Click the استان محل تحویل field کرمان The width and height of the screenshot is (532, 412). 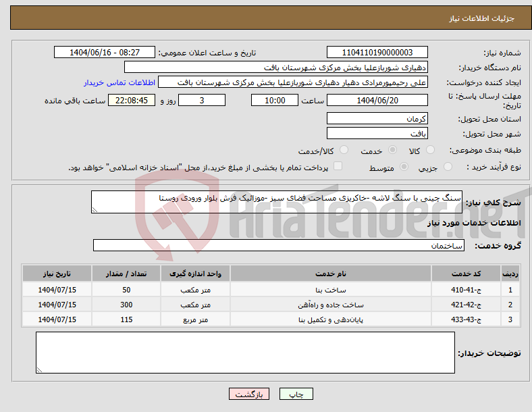coord(377,118)
